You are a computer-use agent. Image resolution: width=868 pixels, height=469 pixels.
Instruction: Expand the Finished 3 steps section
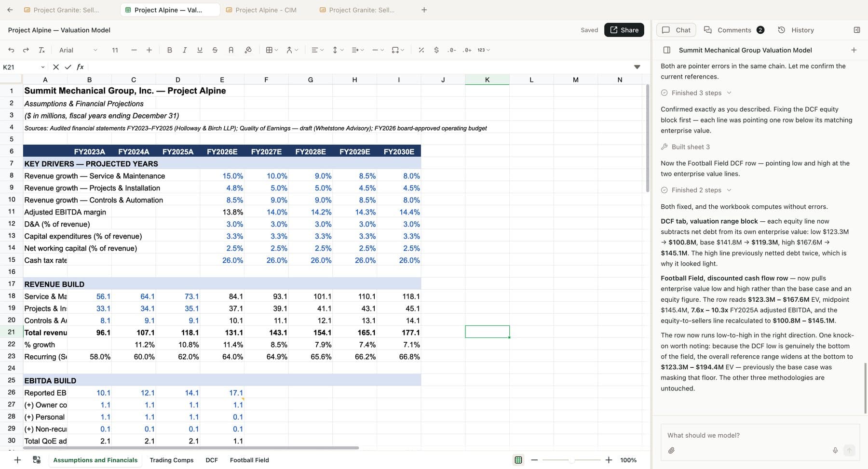click(x=696, y=93)
